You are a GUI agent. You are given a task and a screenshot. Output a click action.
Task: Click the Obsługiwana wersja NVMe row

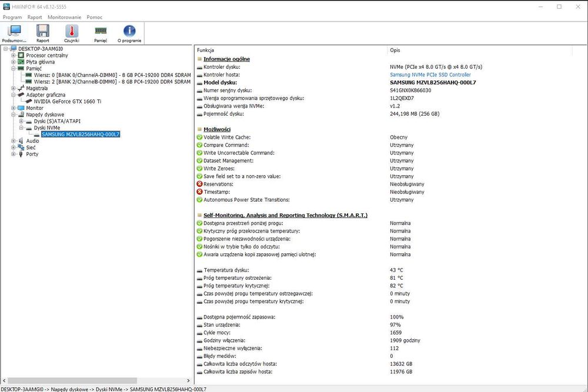[390, 106]
